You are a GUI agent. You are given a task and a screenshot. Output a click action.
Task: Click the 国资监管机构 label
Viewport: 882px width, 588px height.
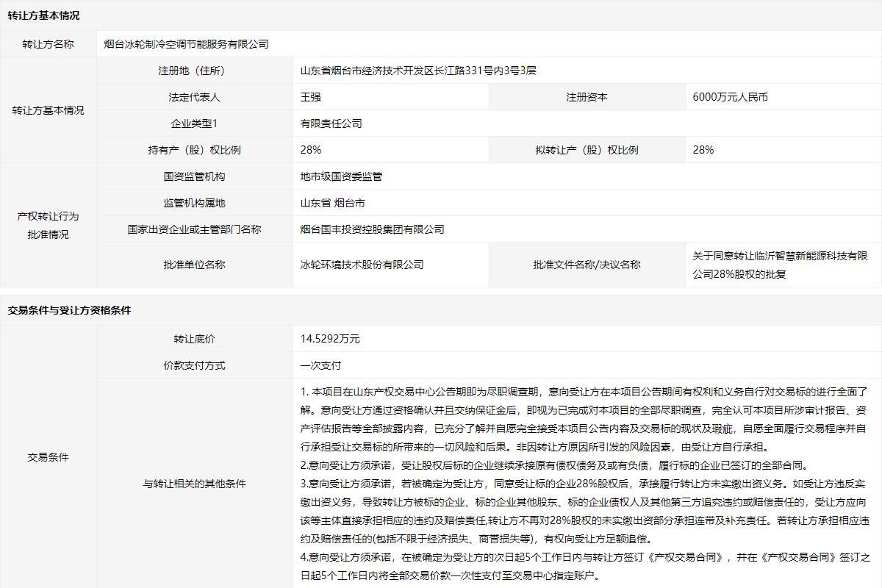(x=194, y=176)
